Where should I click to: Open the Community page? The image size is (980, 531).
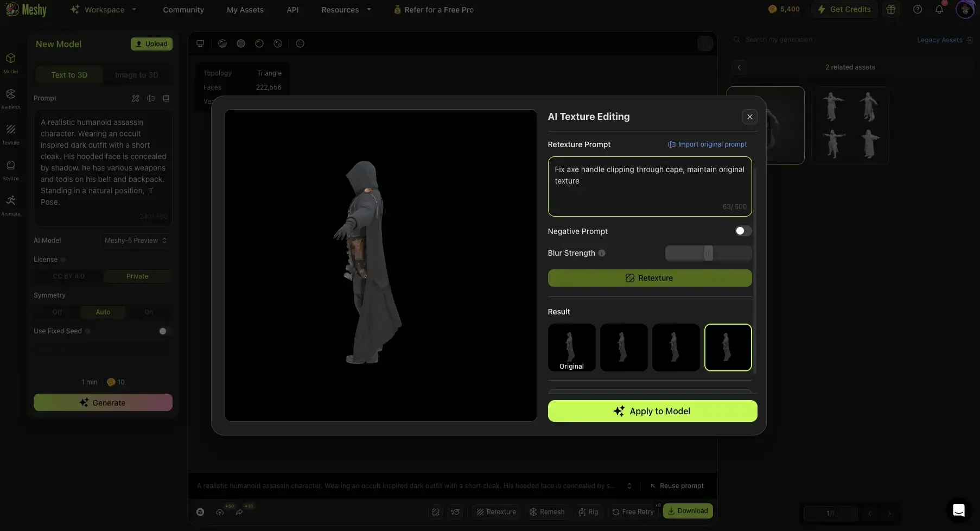pos(183,10)
